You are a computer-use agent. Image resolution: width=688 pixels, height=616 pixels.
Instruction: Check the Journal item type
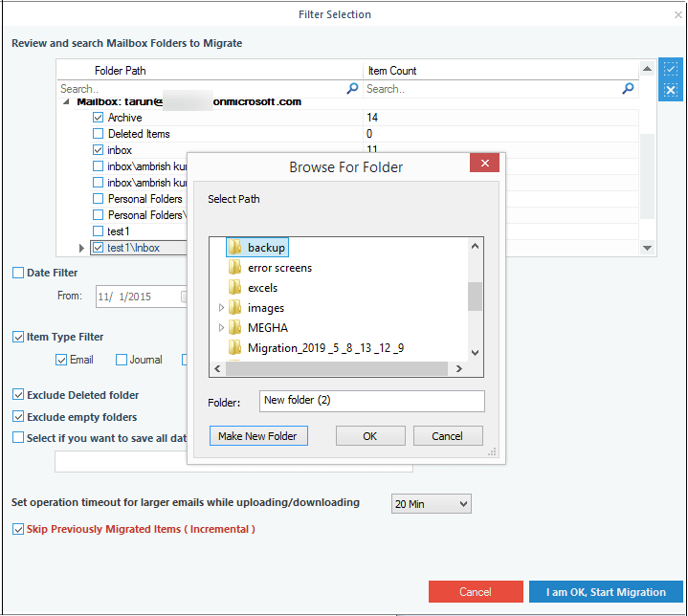coord(122,360)
